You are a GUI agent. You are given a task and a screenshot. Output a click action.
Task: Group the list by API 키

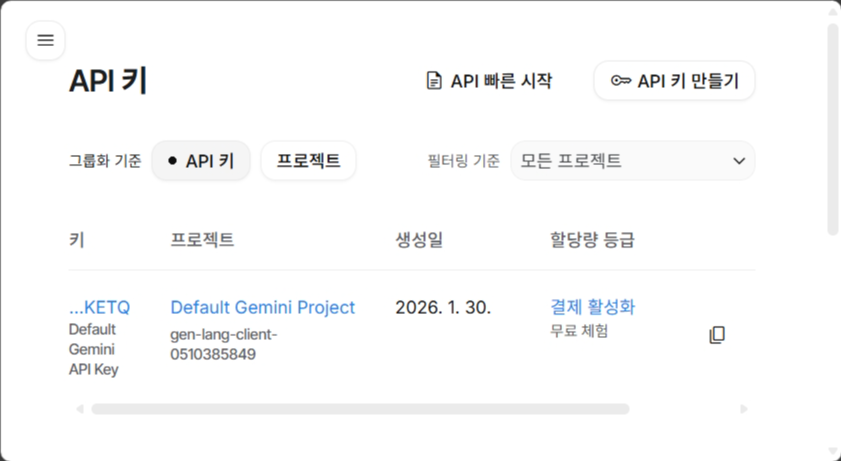tap(200, 160)
